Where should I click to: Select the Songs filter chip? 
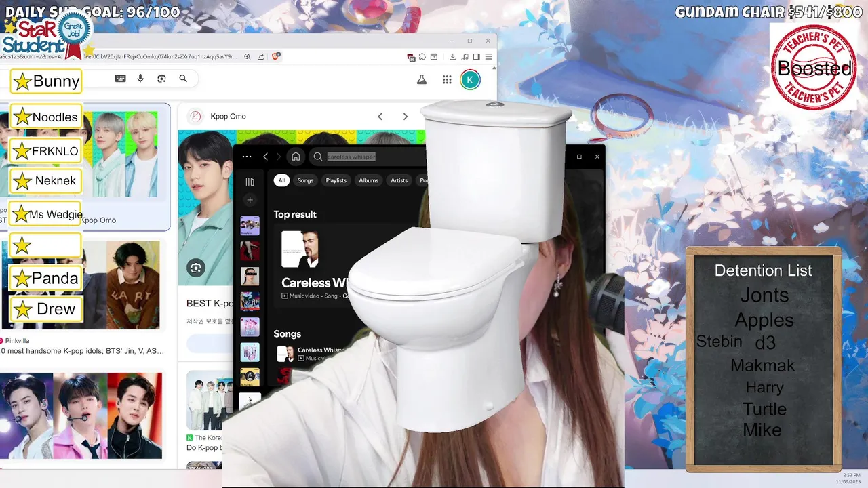(x=305, y=180)
